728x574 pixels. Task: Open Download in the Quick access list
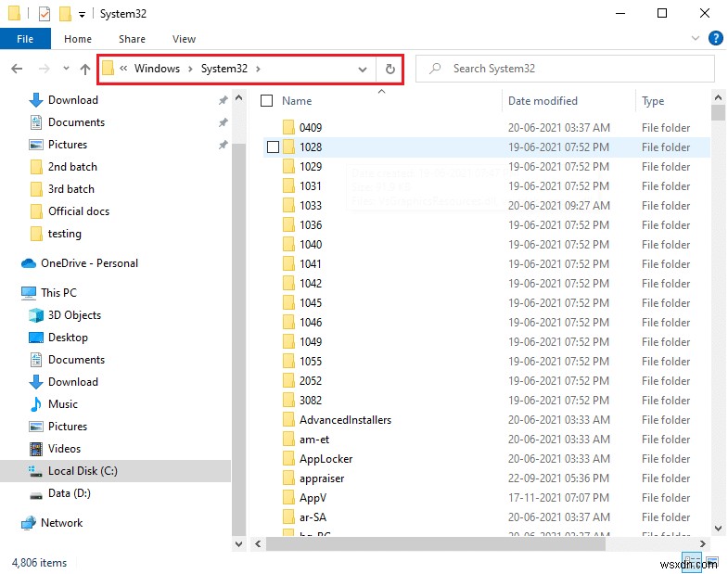pyautogui.click(x=73, y=100)
